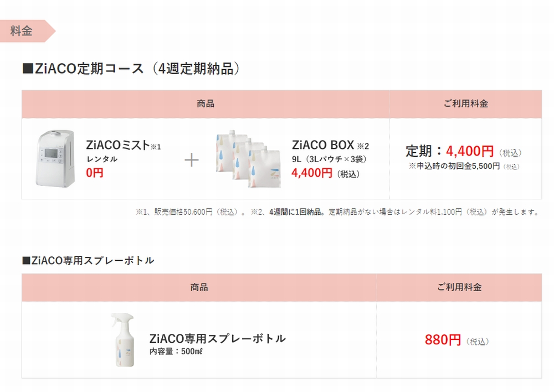Image resolution: width=554 pixels, height=392 pixels.
Task: Click the 0円 rental price
Action: pyautogui.click(x=95, y=173)
